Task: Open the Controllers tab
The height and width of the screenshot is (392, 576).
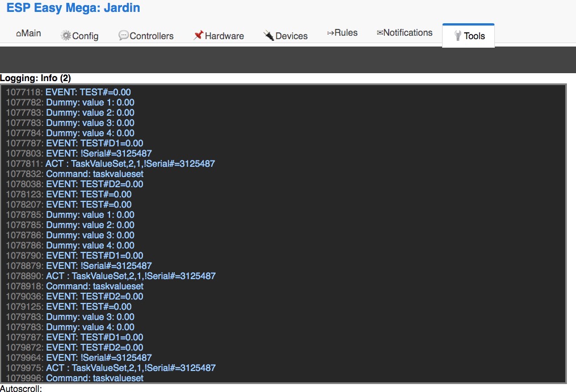Action: 146,36
